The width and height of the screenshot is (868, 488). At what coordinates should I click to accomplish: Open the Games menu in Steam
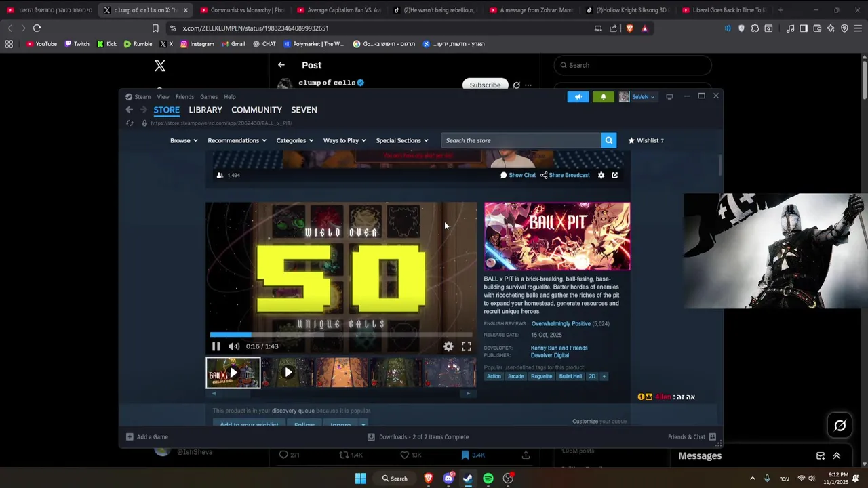tap(209, 97)
